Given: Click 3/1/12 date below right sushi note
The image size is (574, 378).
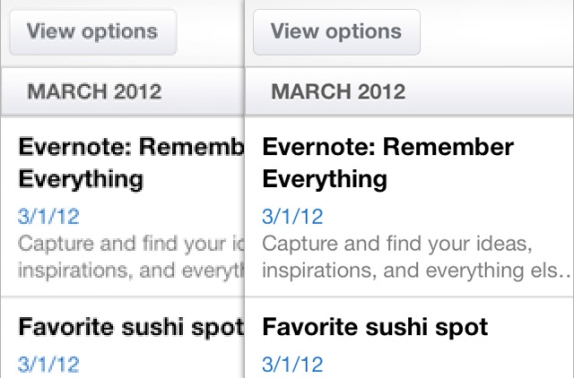Looking at the screenshot, I should tap(292, 364).
